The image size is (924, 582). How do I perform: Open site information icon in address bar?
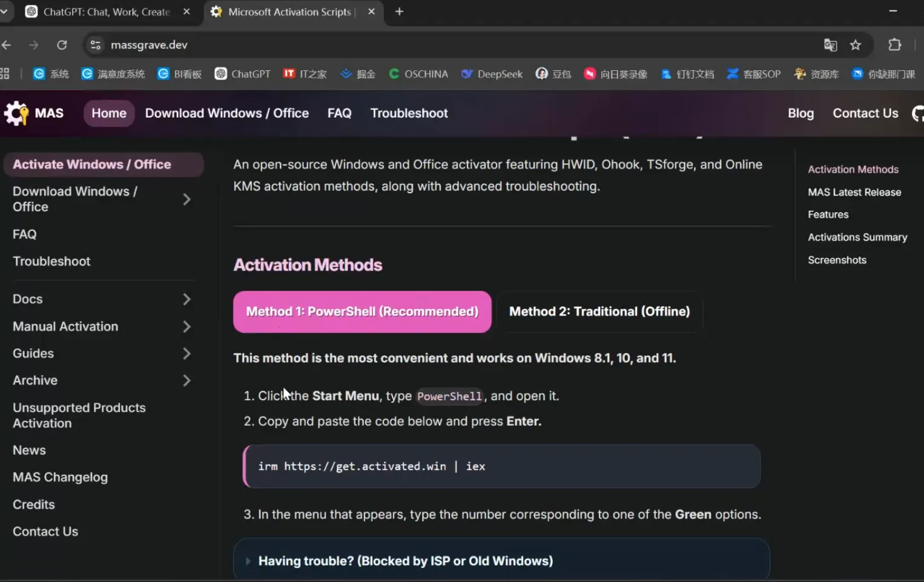[x=95, y=45]
